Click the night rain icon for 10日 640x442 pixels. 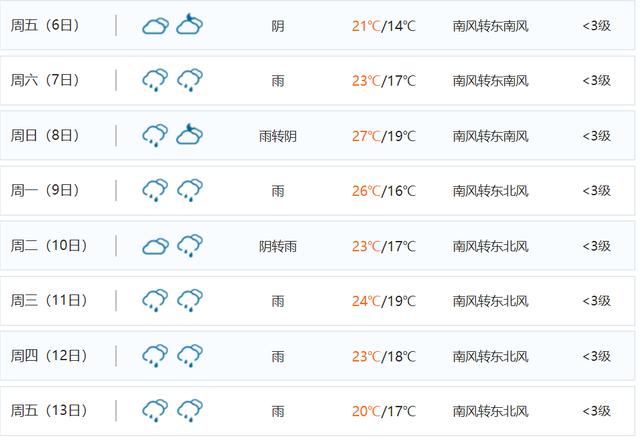[x=190, y=246]
